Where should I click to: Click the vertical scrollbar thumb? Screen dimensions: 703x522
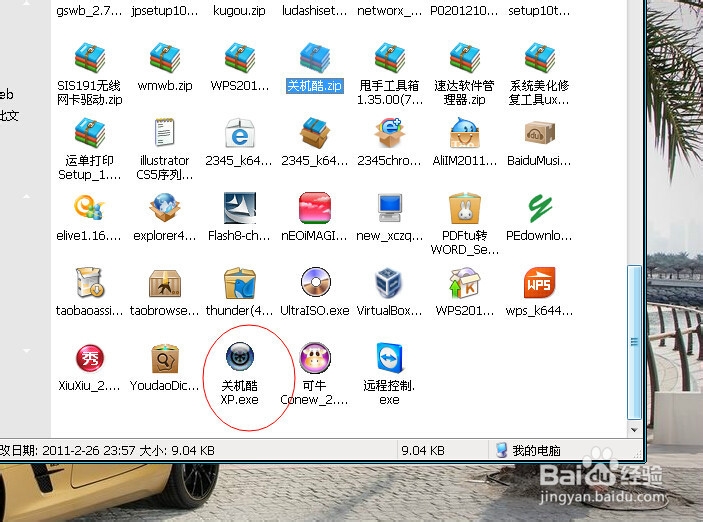click(x=634, y=342)
